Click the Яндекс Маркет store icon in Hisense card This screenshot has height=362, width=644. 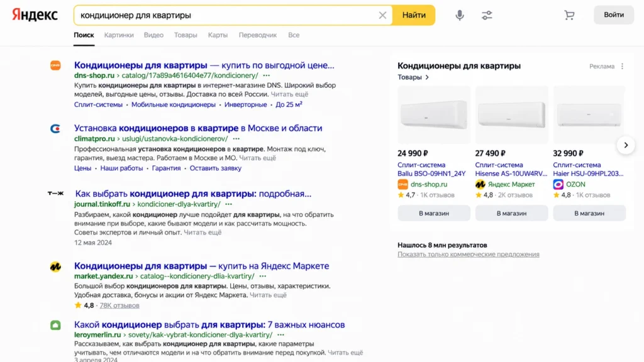[x=480, y=184]
